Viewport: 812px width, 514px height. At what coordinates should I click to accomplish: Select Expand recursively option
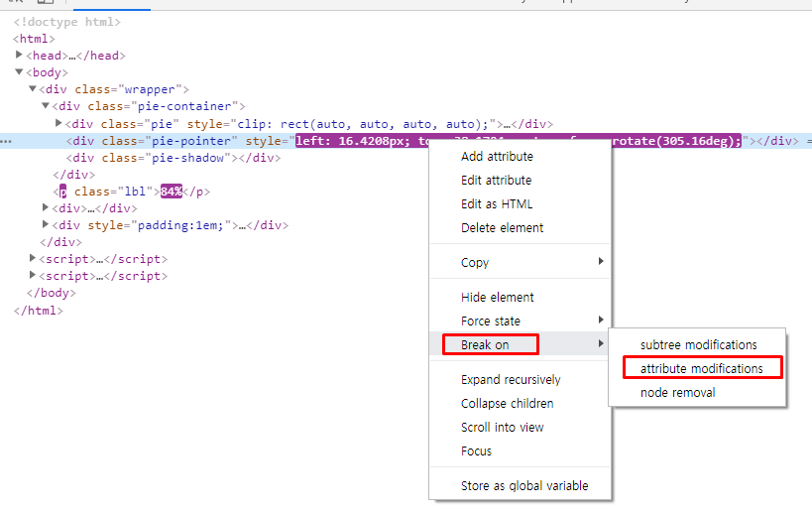click(520, 380)
